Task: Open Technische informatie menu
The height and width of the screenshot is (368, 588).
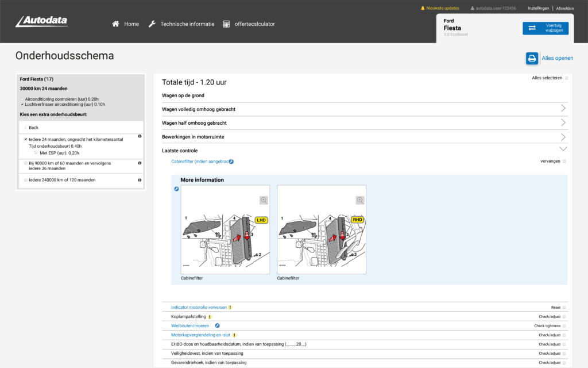Action: pos(181,24)
